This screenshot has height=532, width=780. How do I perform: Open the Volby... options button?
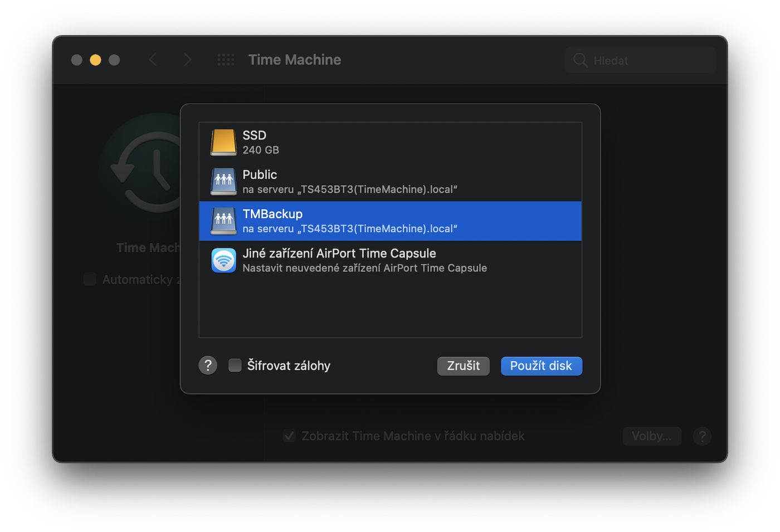tap(652, 436)
